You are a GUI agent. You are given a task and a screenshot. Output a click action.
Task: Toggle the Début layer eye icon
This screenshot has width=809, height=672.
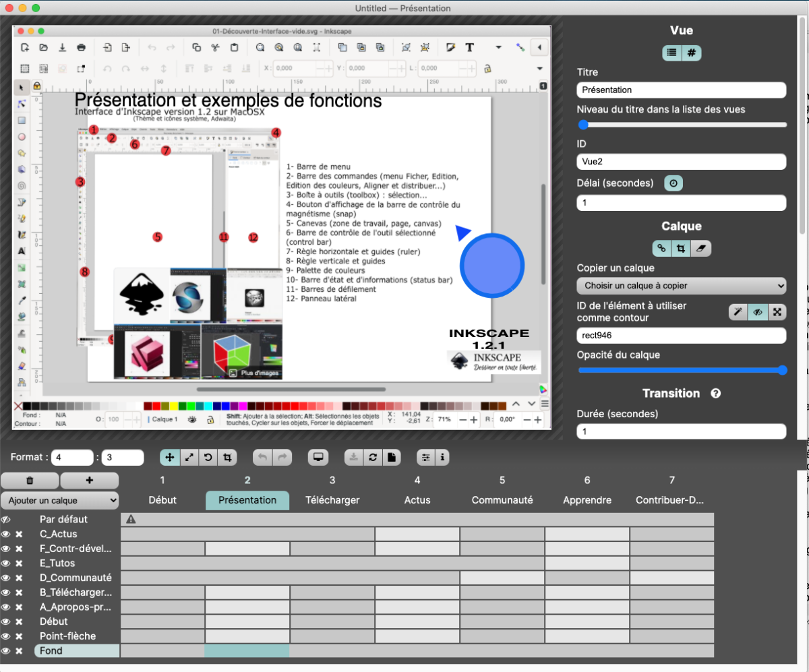coord(6,621)
